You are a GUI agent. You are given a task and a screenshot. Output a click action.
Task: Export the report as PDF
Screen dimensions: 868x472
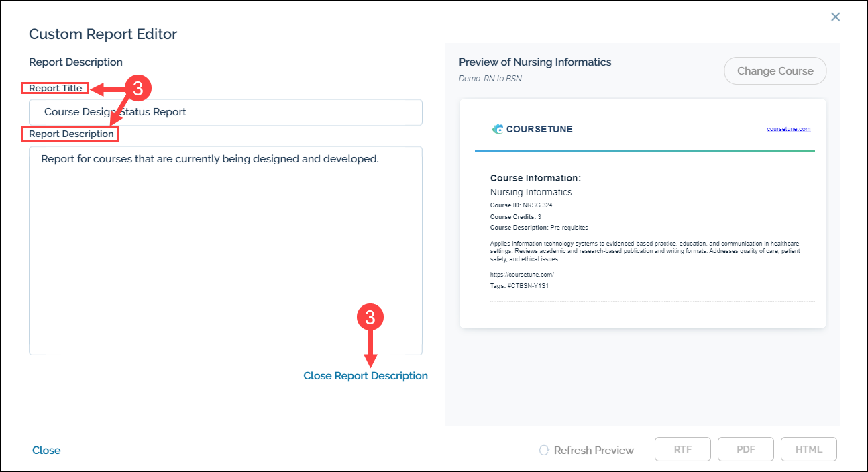pos(745,450)
